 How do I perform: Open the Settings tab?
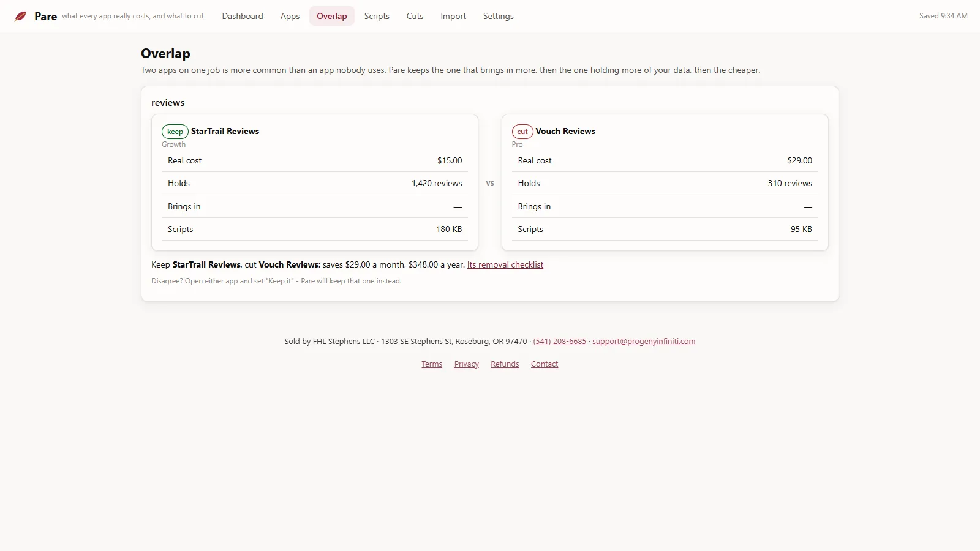498,16
